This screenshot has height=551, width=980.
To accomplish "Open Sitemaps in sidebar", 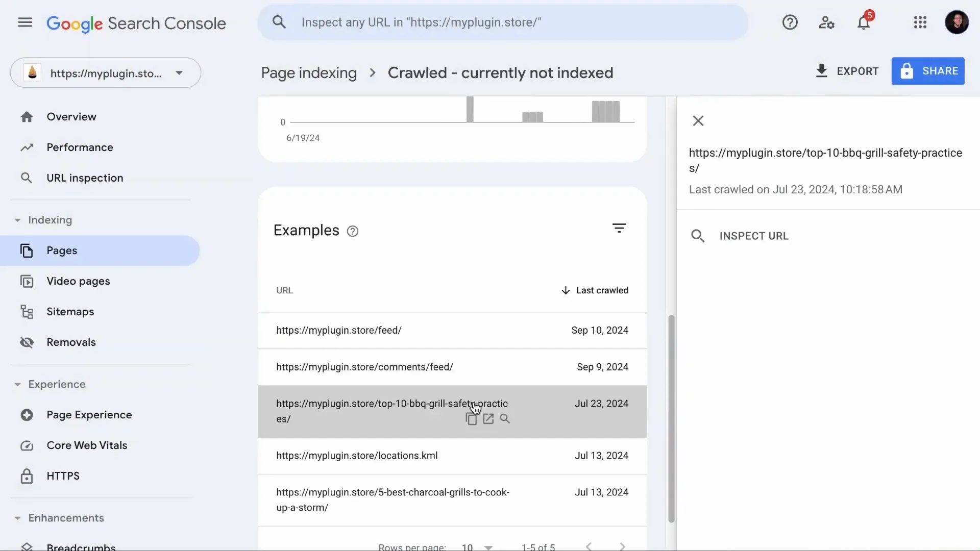I will (x=70, y=312).
